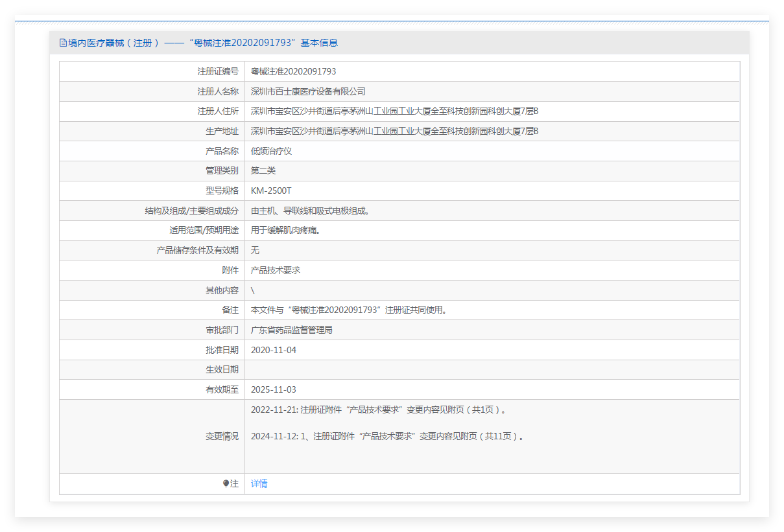784x532 pixels.
Task: Click the 结构及组成/主要组成成分 label
Action: [x=192, y=211]
